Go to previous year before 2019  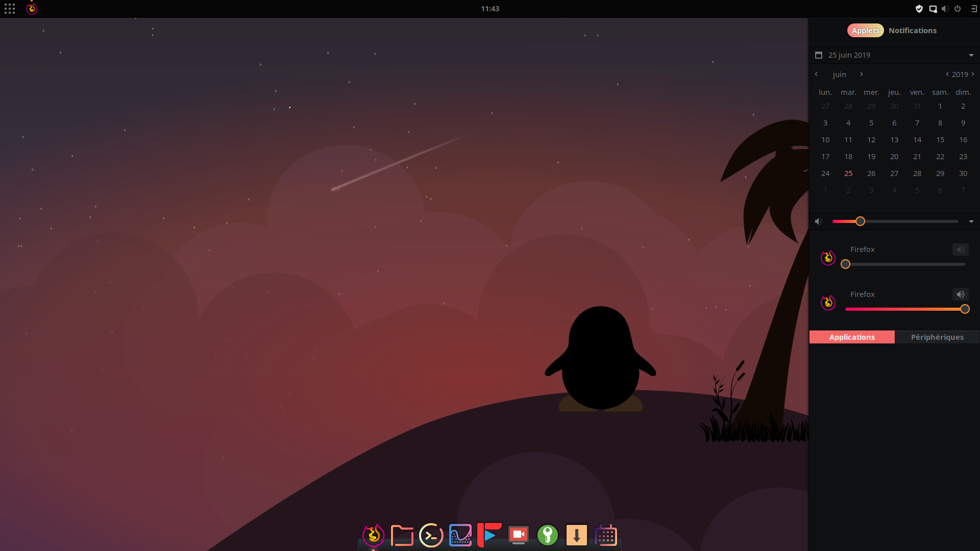[x=947, y=74]
